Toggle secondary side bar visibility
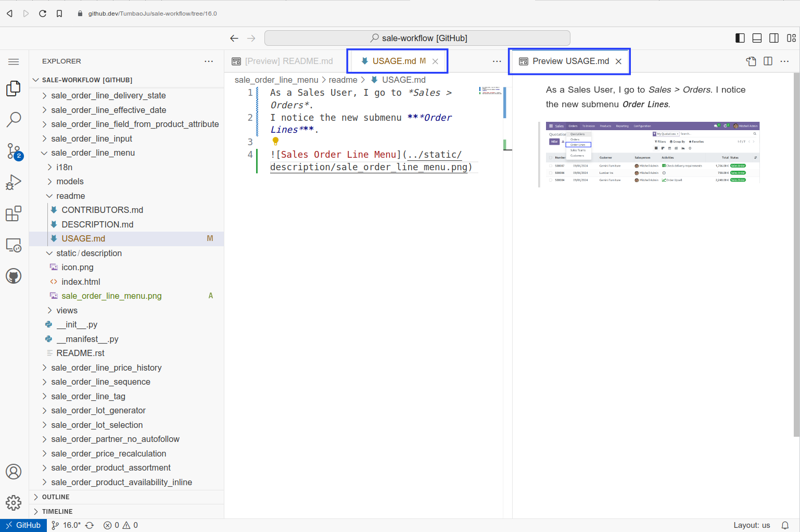Viewport: 800px width, 532px height. pos(774,38)
